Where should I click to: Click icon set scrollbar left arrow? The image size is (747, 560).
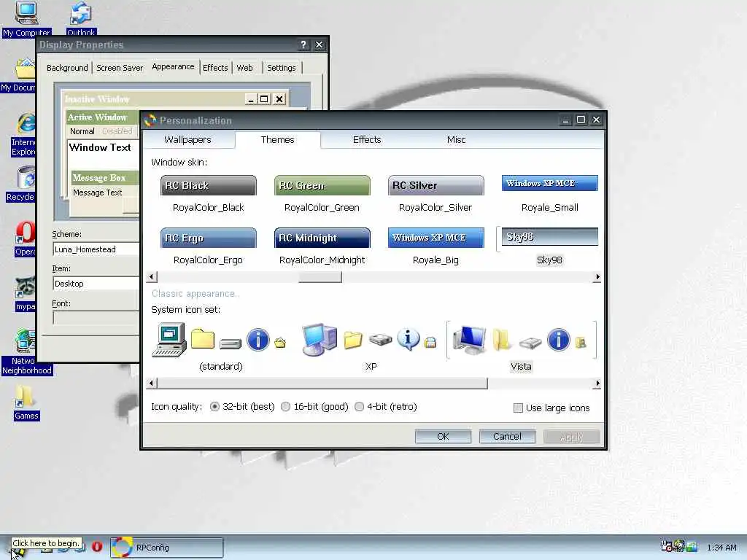pos(152,384)
